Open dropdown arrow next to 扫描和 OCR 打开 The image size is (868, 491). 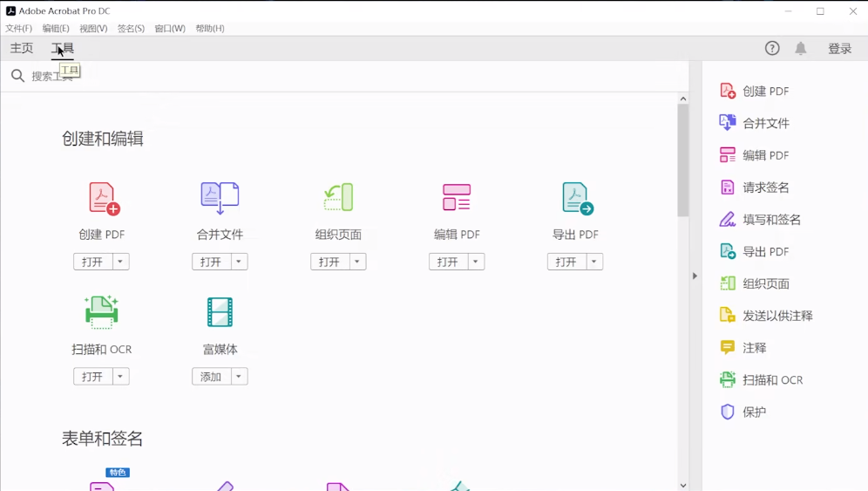coord(120,376)
